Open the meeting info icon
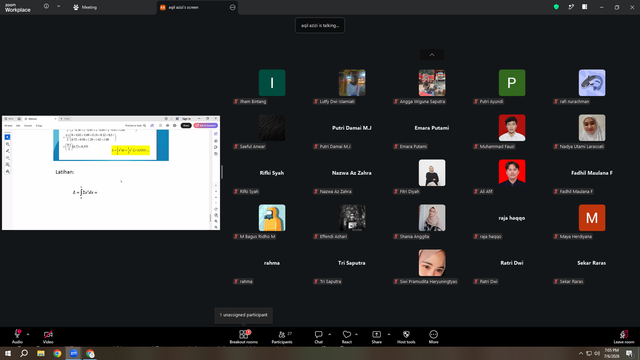This screenshot has width=640, height=360. (47, 7)
